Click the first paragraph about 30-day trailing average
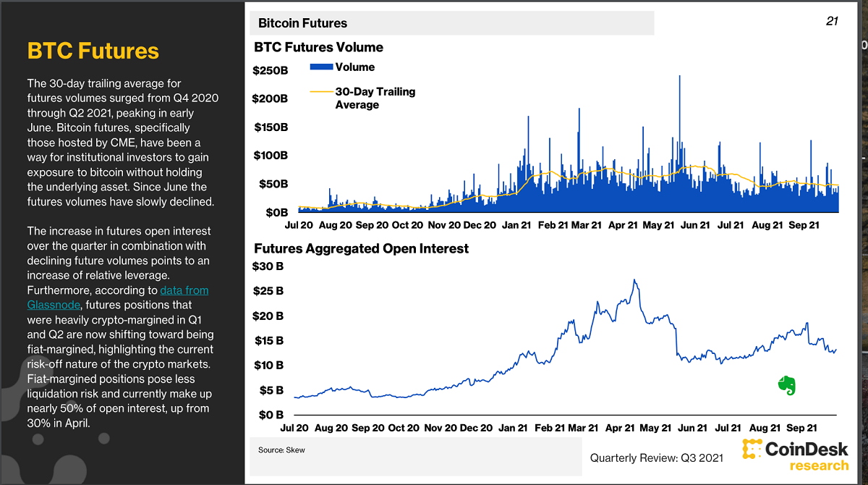Screen dimensions: 868x485 [x=123, y=143]
